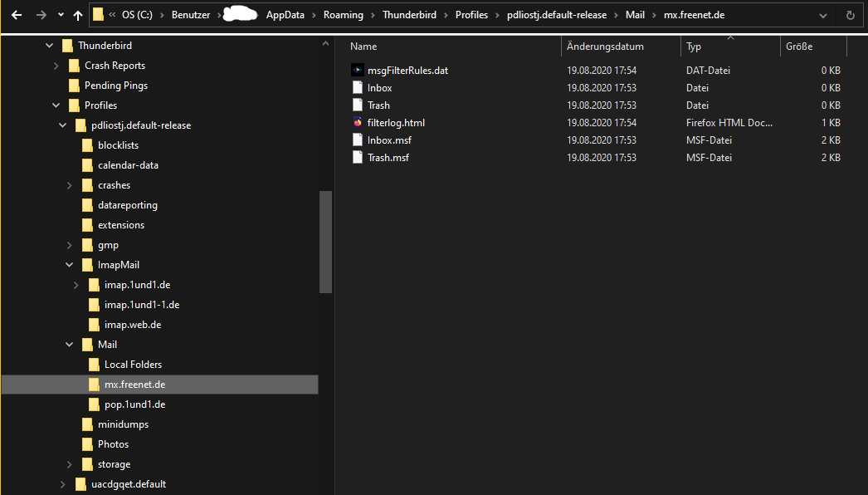Click the Trash.msf file icon
This screenshot has height=495, width=868.
358,158
